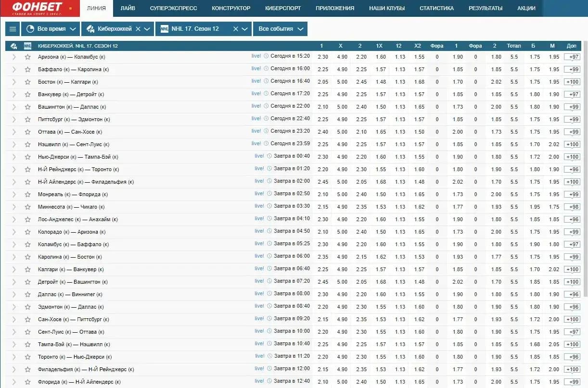Image resolution: width=588 pixels, height=388 pixels.
Task: Open the АКЦИИ tab
Action: pyautogui.click(x=526, y=8)
